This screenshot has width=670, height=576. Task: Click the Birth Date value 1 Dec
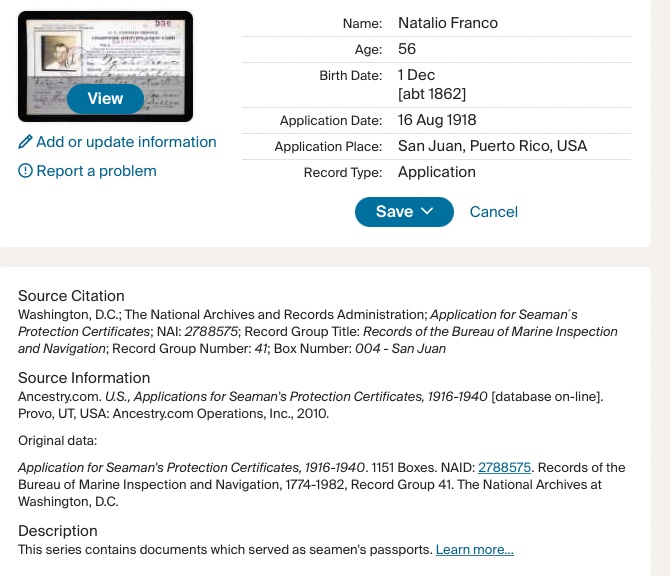(x=416, y=75)
